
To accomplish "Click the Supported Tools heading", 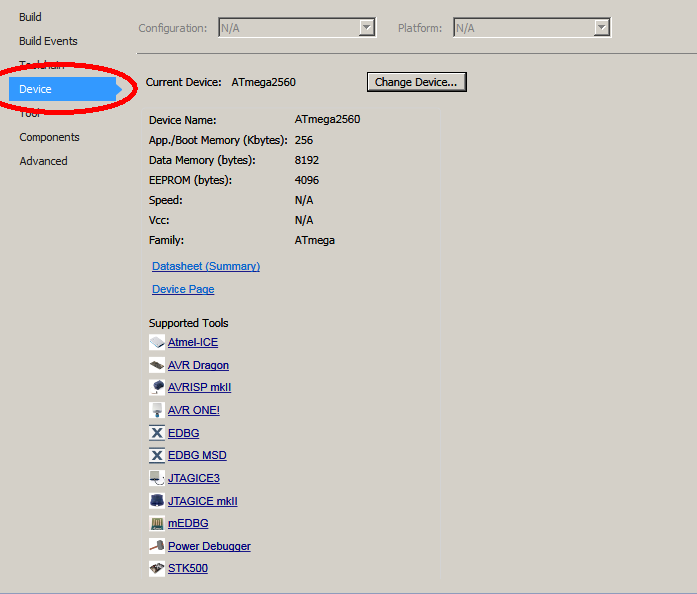I will pos(188,323).
